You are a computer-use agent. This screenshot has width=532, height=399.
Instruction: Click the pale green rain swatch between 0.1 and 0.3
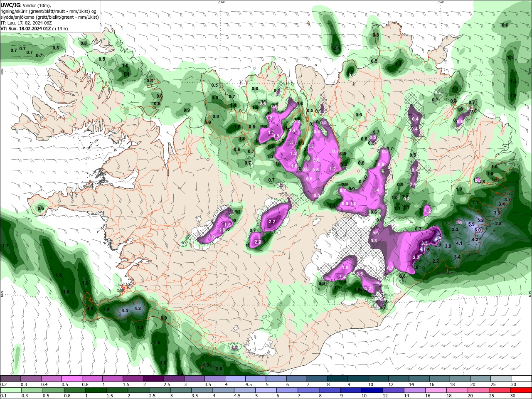tap(11, 390)
